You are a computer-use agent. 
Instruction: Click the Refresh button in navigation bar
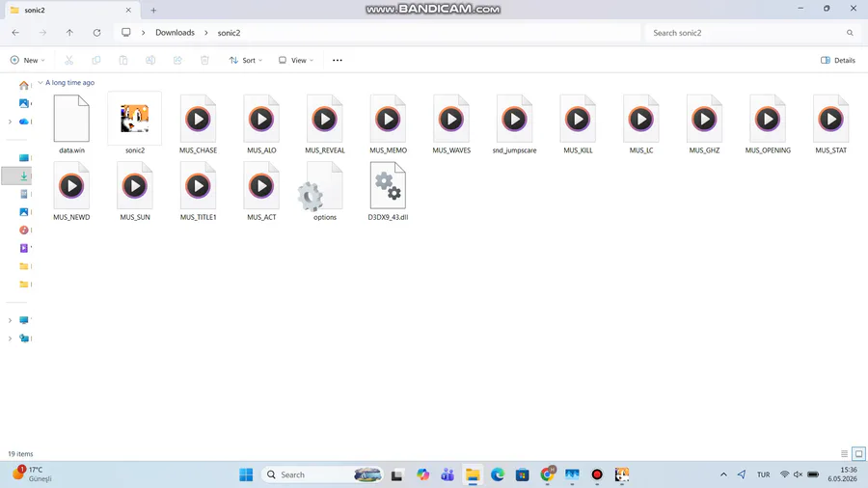[96, 33]
